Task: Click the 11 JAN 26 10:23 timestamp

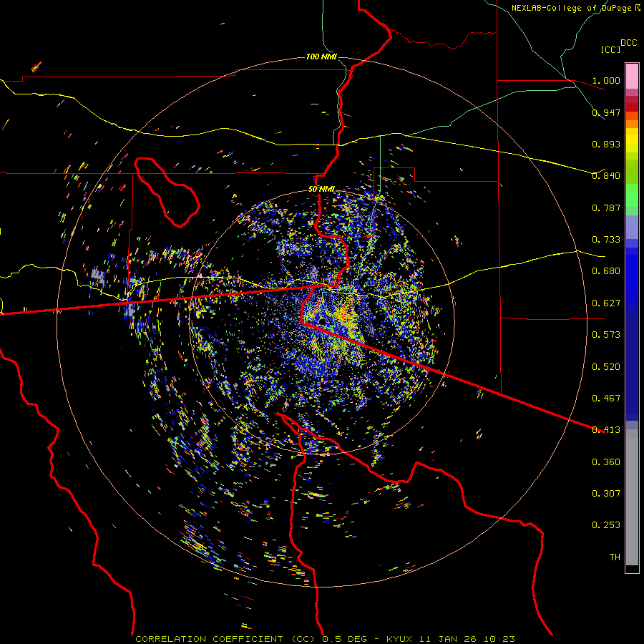Action: (467, 639)
